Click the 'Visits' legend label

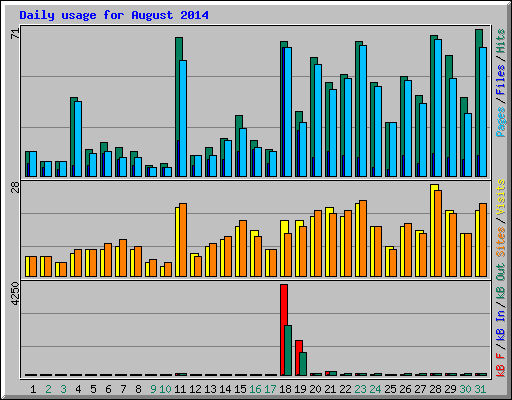pos(501,197)
